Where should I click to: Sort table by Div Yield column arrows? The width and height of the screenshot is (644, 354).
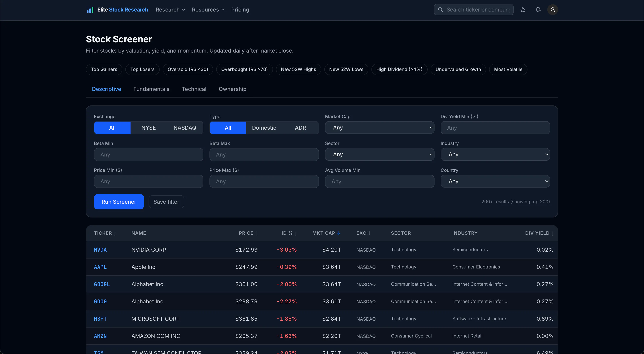click(x=552, y=233)
